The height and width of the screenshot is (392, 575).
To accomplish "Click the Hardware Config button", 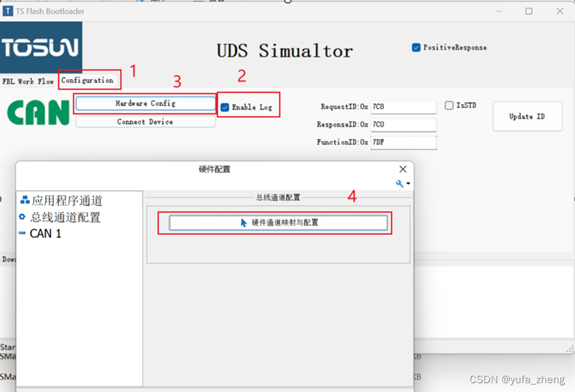I will (145, 104).
